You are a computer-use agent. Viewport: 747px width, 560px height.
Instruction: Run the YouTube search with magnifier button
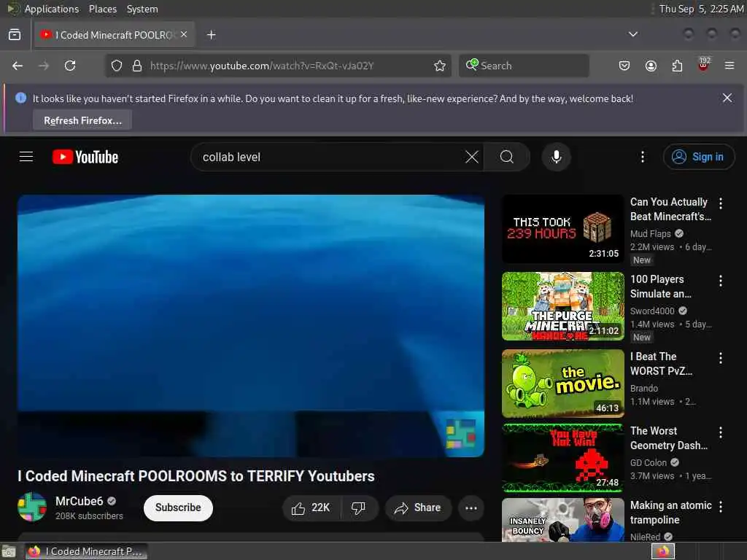pyautogui.click(x=507, y=157)
